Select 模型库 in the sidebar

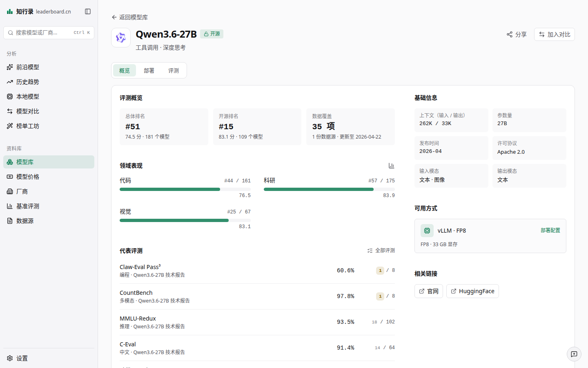click(x=49, y=162)
